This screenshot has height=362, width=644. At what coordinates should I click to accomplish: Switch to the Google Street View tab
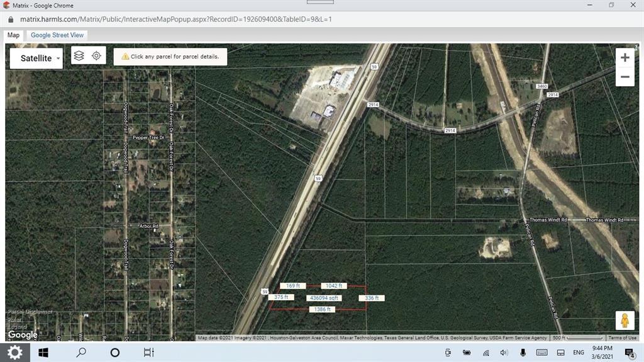[57, 35]
